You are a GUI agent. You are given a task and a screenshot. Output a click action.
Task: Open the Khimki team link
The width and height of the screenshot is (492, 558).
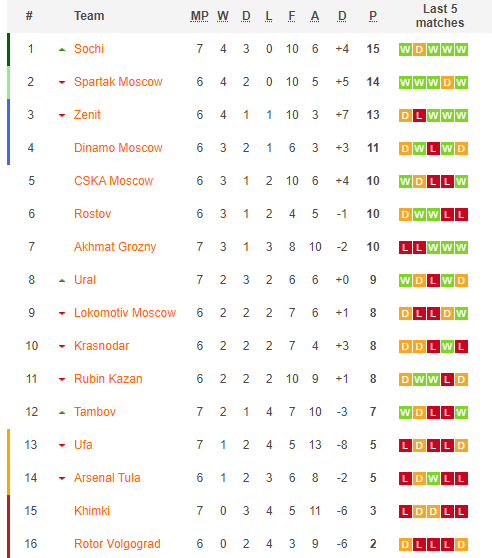coord(92,511)
